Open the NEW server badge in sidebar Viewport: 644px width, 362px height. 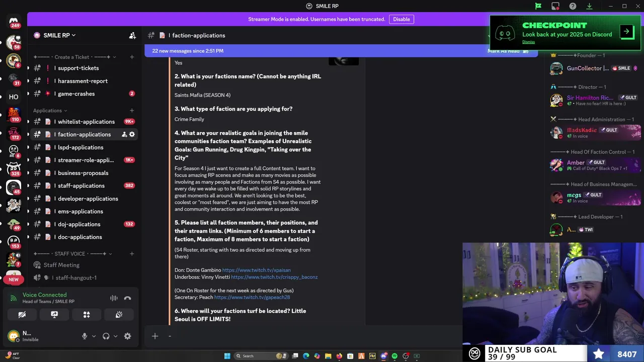click(14, 280)
